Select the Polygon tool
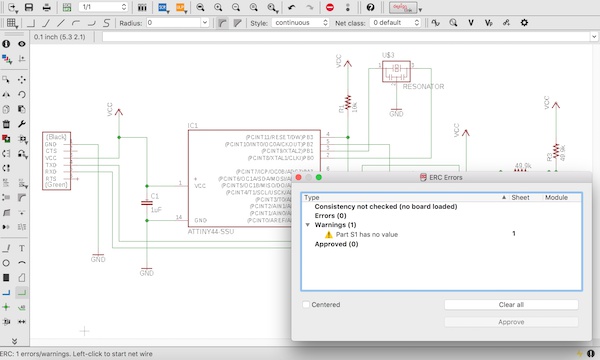Screen dimensions: 600x360 coord(22,278)
